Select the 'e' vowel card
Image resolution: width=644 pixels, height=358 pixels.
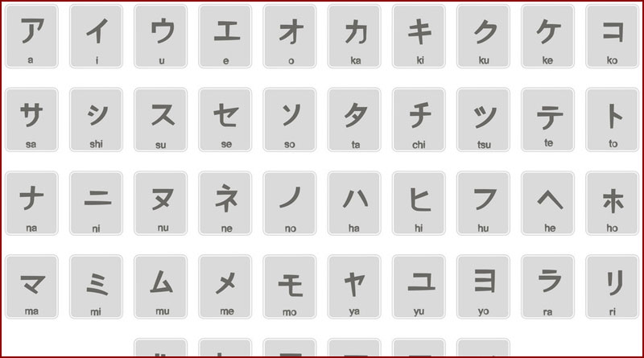pyautogui.click(x=225, y=36)
